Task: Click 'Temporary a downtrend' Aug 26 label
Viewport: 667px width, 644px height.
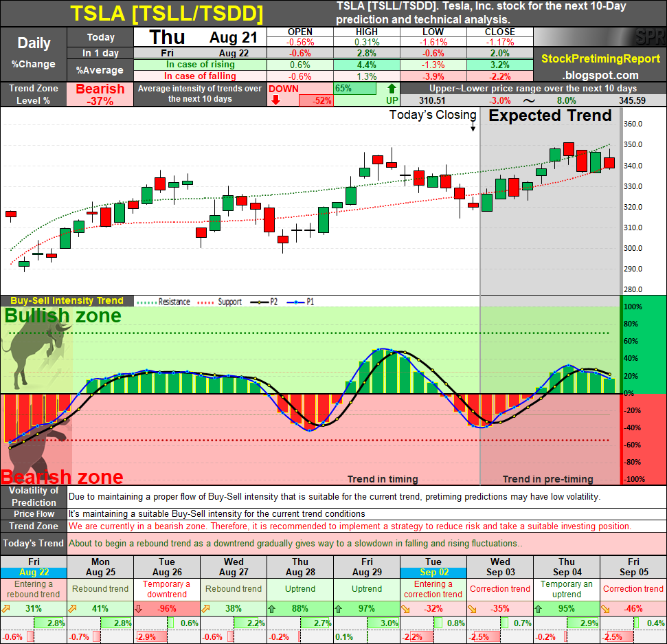Action: [167, 589]
